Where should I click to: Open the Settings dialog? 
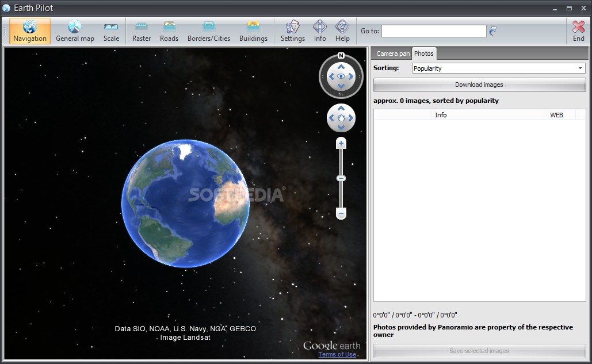click(293, 31)
